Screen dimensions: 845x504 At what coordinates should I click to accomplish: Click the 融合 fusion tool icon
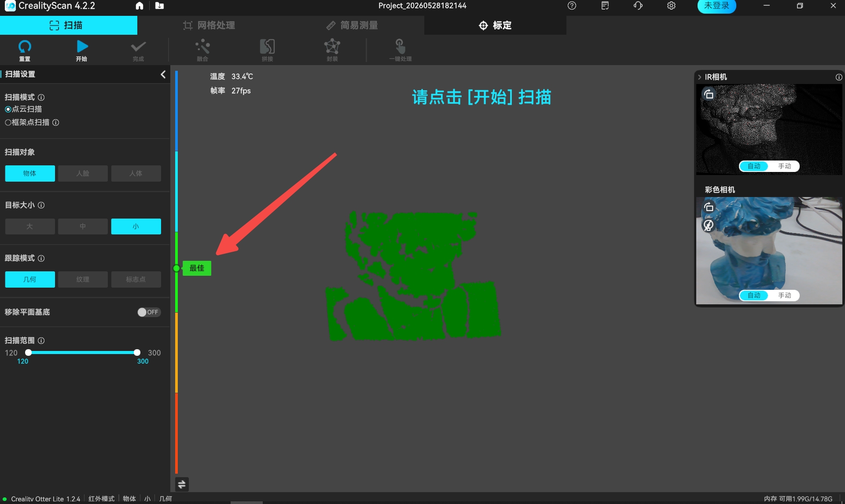[x=202, y=50]
